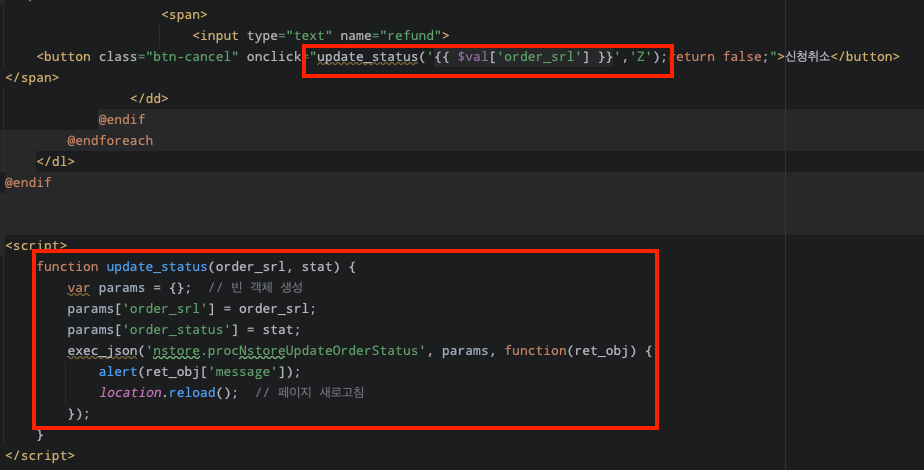Click the var params = {} declaration
This screenshot has height=470, width=924.
[x=129, y=288]
